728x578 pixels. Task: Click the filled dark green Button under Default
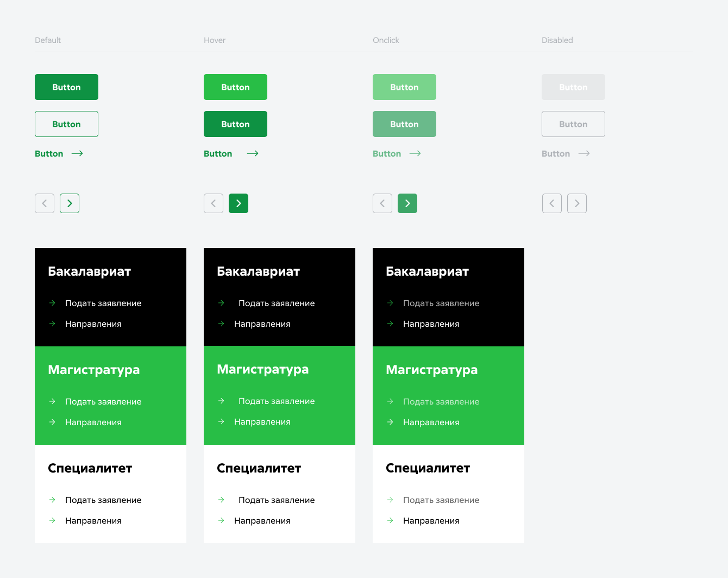click(66, 87)
